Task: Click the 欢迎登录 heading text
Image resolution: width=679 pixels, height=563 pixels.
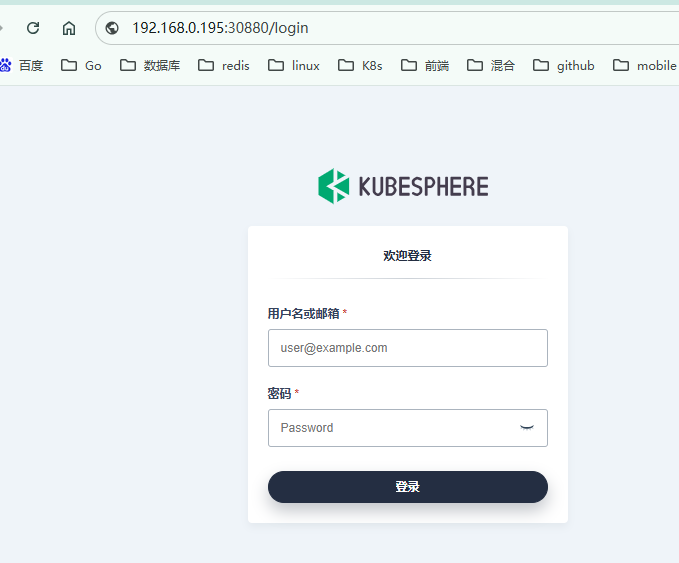Action: click(x=407, y=256)
